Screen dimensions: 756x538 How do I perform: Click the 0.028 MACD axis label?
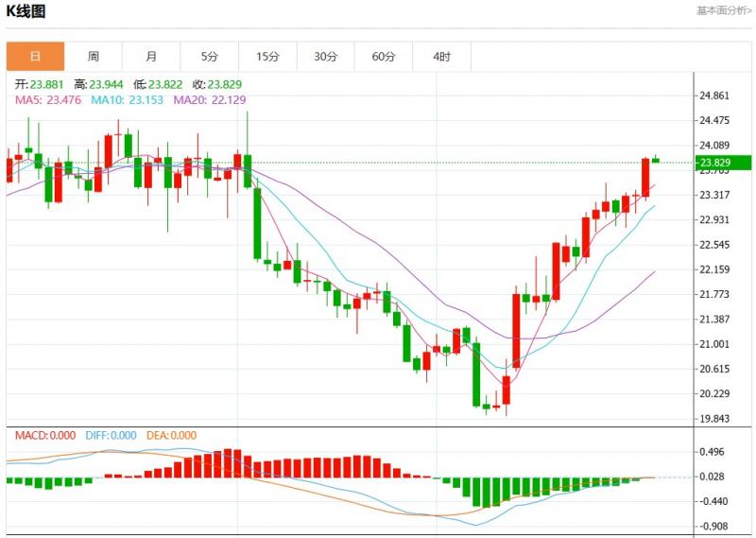pos(713,477)
